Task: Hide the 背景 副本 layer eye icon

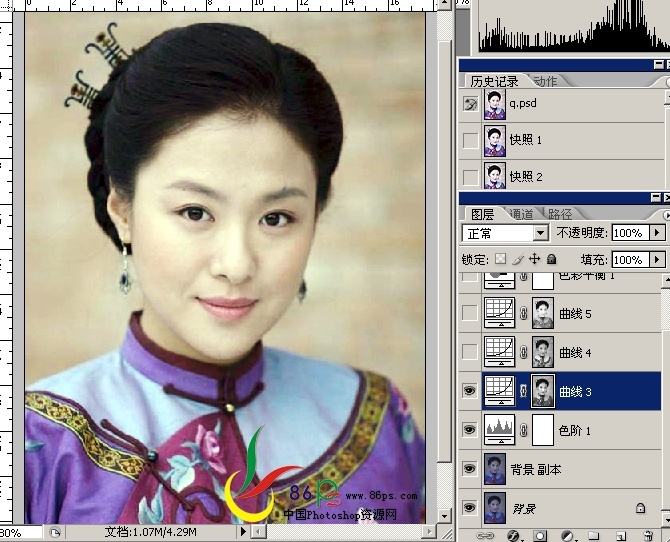Action: (x=470, y=469)
